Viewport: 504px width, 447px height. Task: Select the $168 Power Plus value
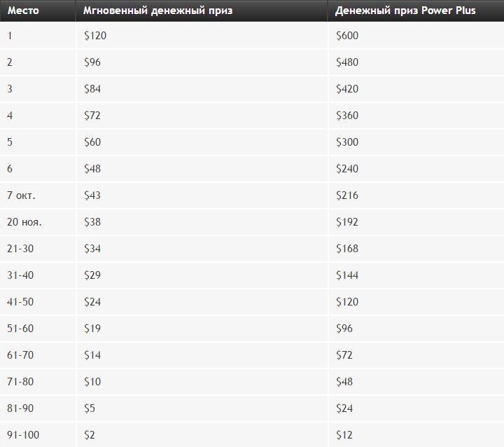click(347, 249)
